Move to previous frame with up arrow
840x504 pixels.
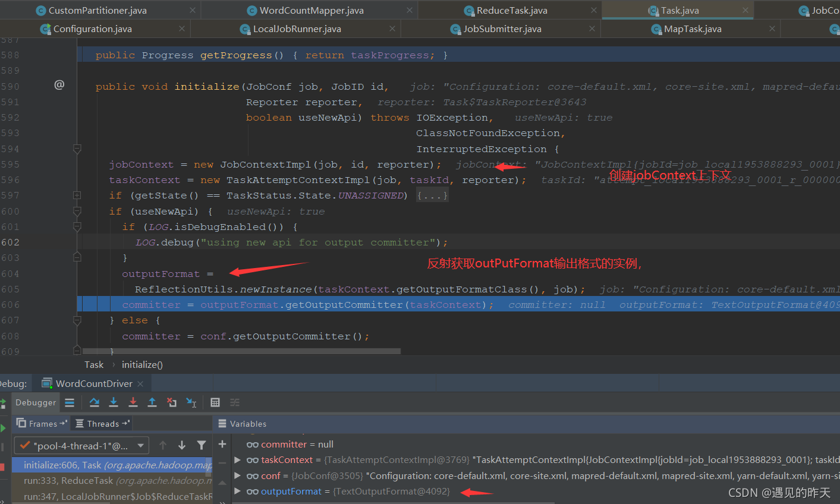(162, 445)
